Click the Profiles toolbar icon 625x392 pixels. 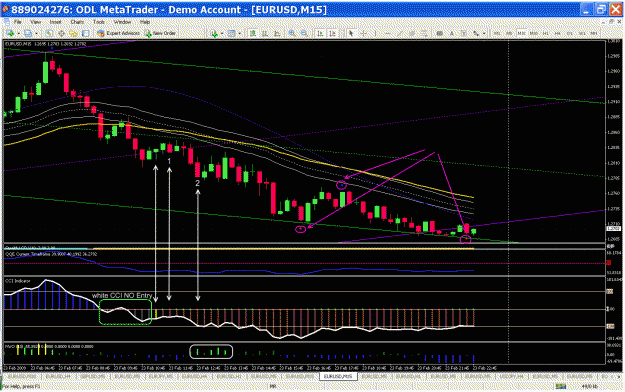28,33
